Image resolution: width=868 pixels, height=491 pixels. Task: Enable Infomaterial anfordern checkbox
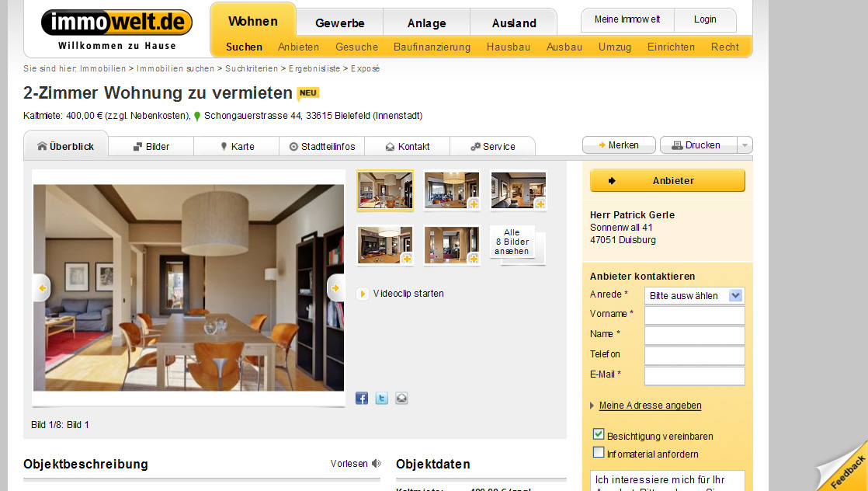[599, 452]
